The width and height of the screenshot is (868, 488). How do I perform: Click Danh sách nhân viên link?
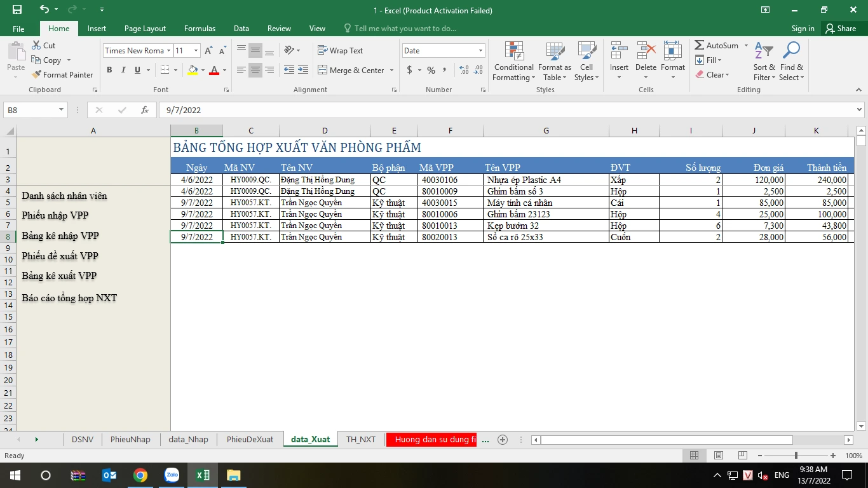tap(64, 196)
